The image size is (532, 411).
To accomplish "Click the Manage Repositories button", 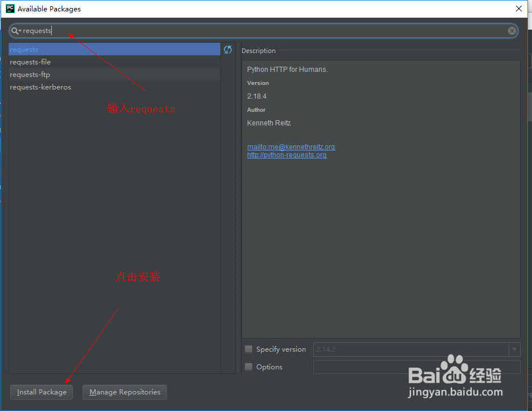I will point(125,392).
